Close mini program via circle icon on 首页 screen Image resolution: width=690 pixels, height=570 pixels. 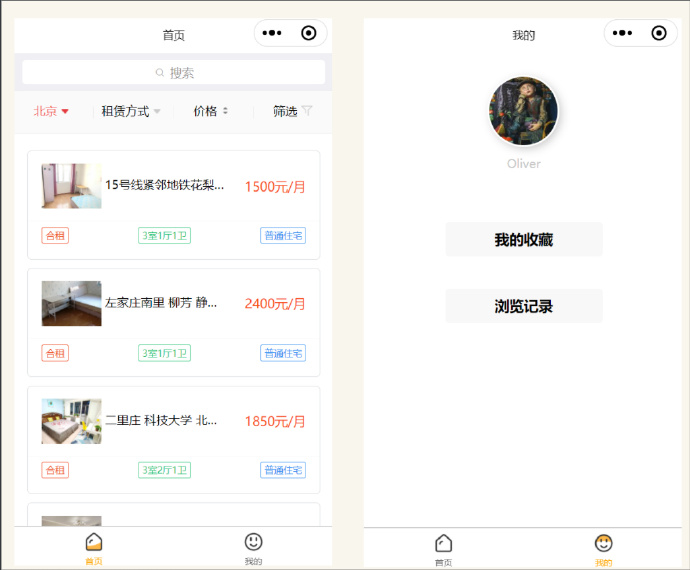click(x=308, y=33)
